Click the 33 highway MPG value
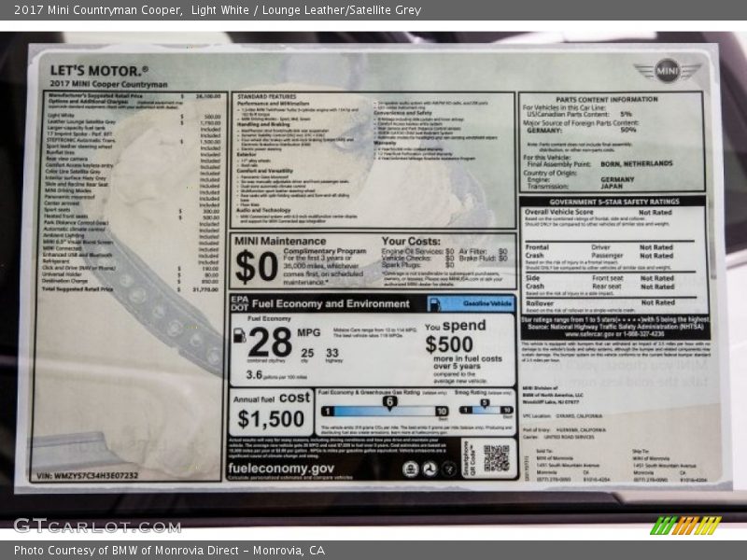The width and height of the screenshot is (747, 560). click(x=332, y=353)
